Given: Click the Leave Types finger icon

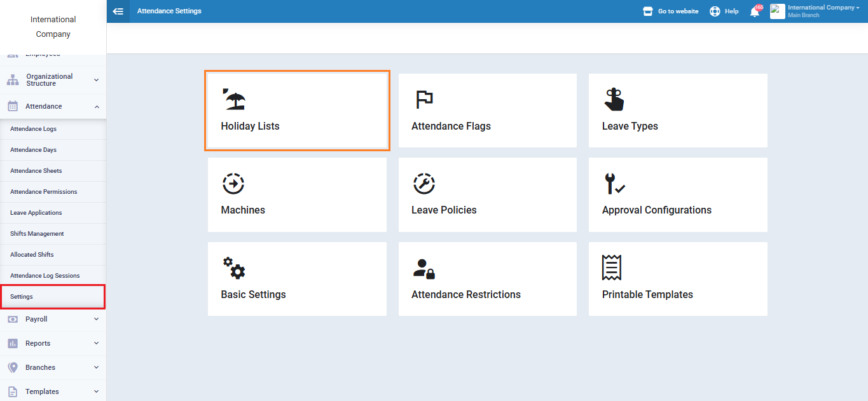Looking at the screenshot, I should pos(614,99).
